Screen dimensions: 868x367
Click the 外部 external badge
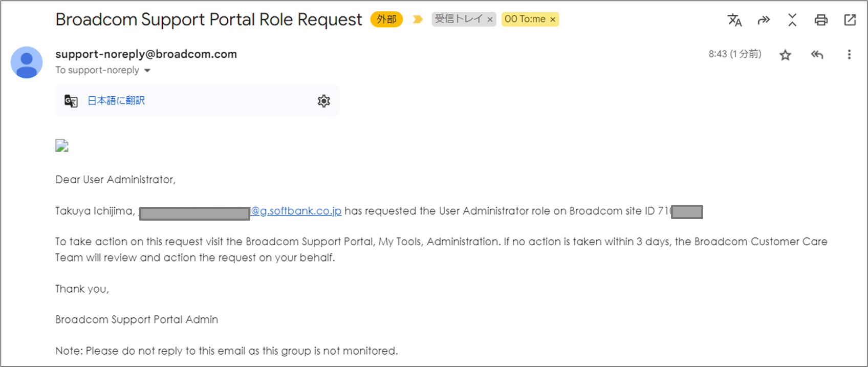386,19
